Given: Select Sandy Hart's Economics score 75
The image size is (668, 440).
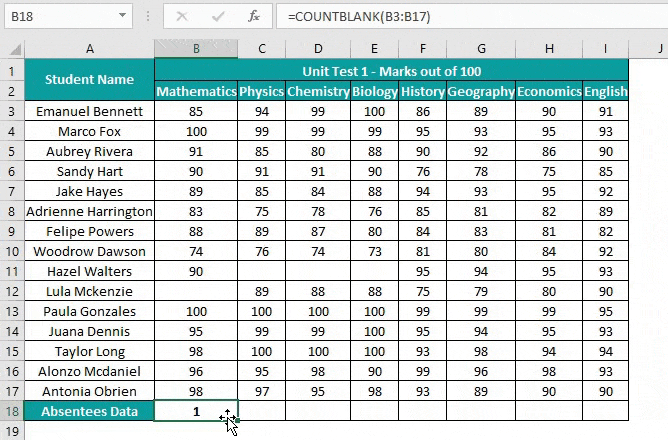Looking at the screenshot, I should tap(549, 171).
